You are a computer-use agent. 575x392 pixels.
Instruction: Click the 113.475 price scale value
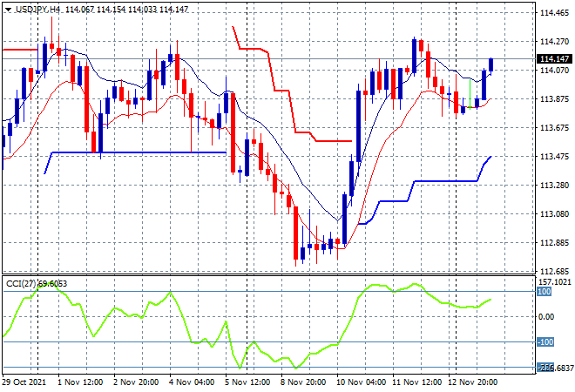click(554, 157)
